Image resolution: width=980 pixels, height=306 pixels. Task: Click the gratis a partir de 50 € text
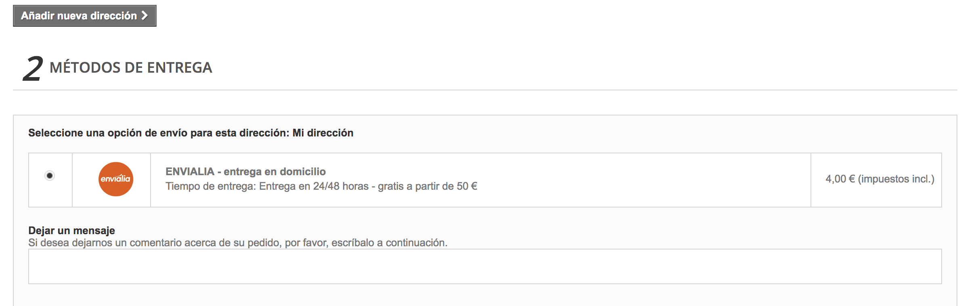point(427,187)
